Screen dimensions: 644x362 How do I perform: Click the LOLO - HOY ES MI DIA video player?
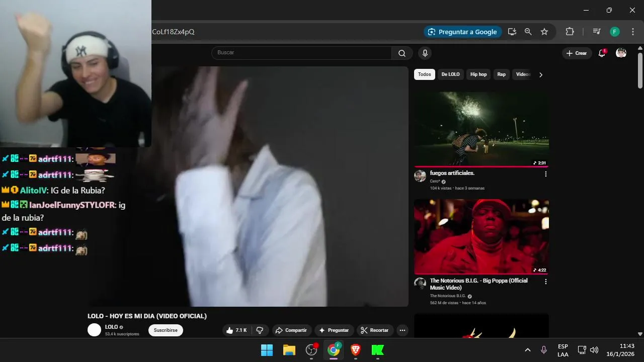coord(280,187)
